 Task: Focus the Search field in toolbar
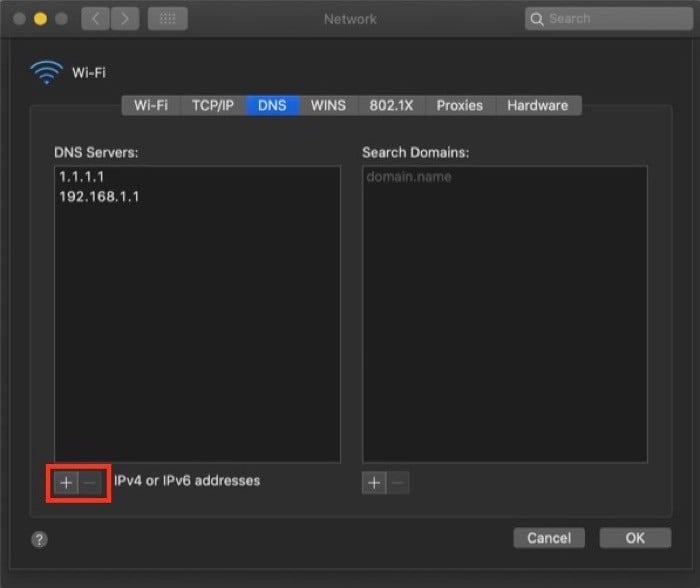609,19
